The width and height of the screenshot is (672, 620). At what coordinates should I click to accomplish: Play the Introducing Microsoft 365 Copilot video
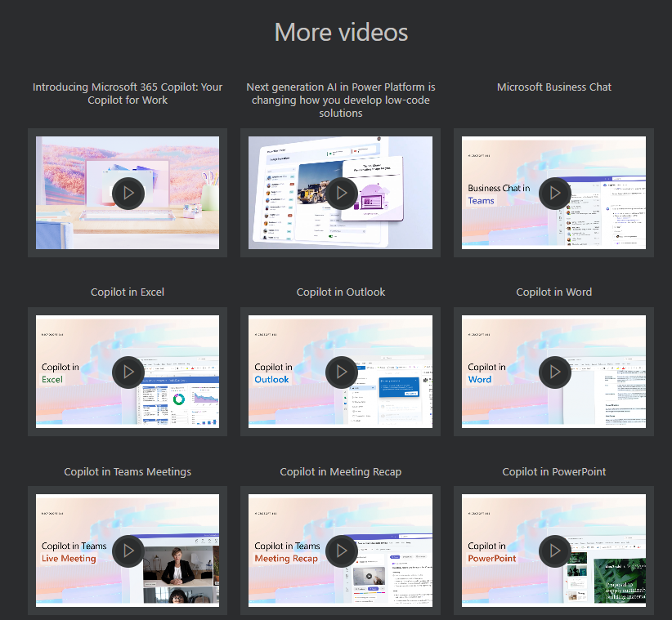point(128,193)
